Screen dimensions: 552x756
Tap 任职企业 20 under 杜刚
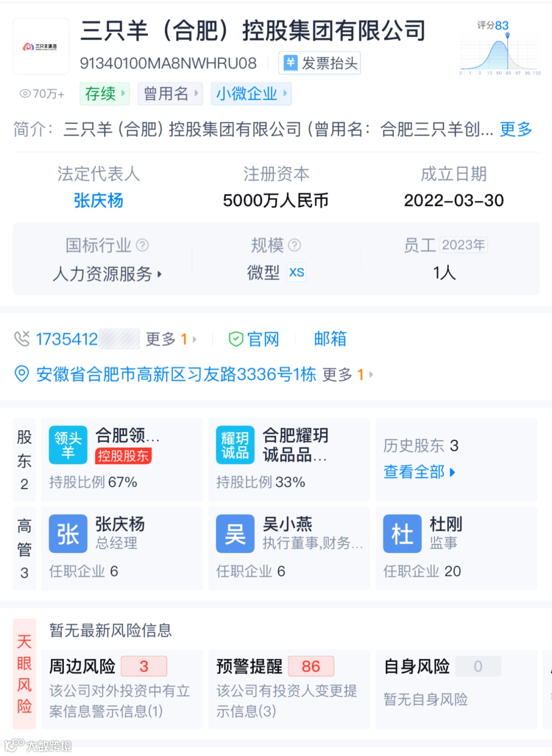click(x=422, y=571)
